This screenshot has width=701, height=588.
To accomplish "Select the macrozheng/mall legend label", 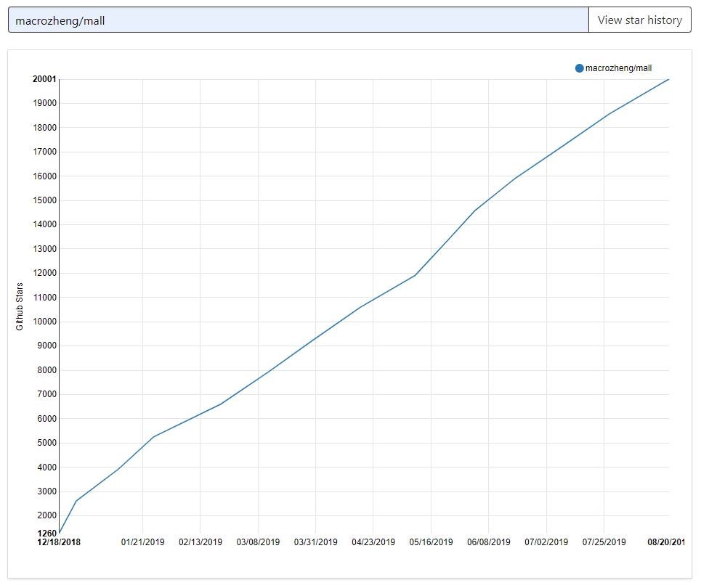I will pyautogui.click(x=618, y=68).
